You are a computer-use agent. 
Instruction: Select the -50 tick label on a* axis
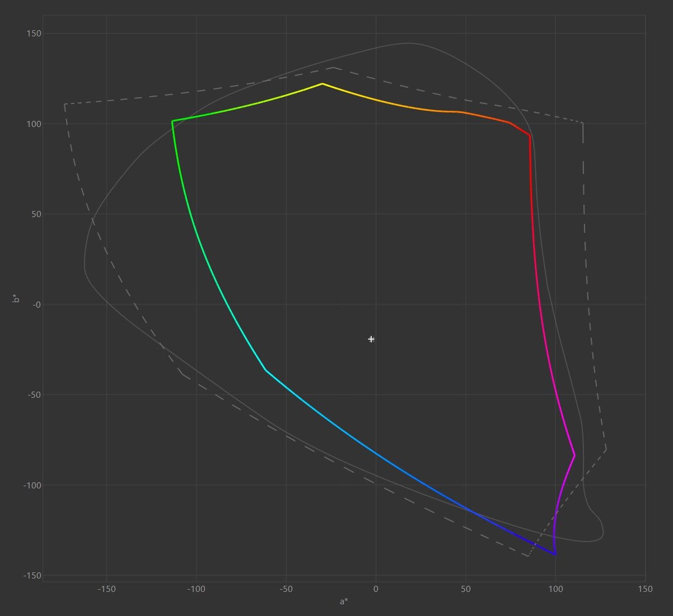[x=286, y=589]
